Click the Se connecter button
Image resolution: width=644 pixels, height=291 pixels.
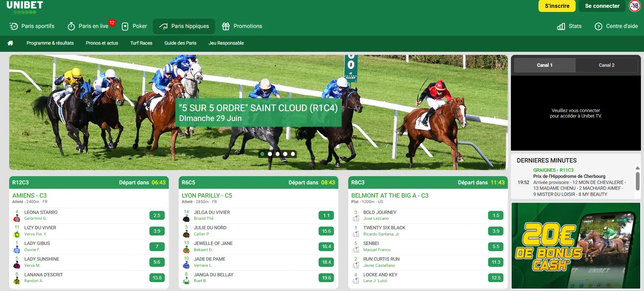coord(602,6)
